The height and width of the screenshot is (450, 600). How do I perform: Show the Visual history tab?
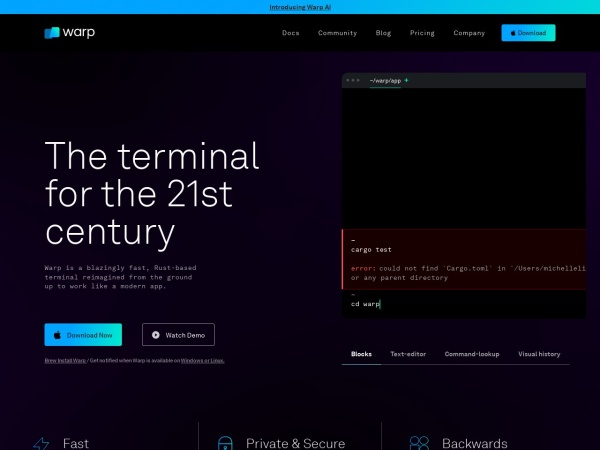[539, 354]
